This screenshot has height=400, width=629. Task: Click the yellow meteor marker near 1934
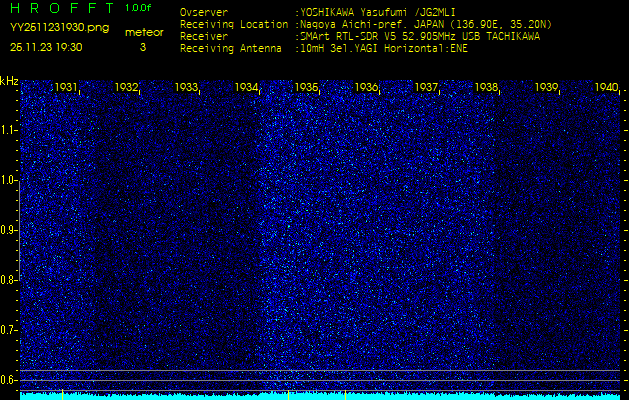click(x=288, y=394)
